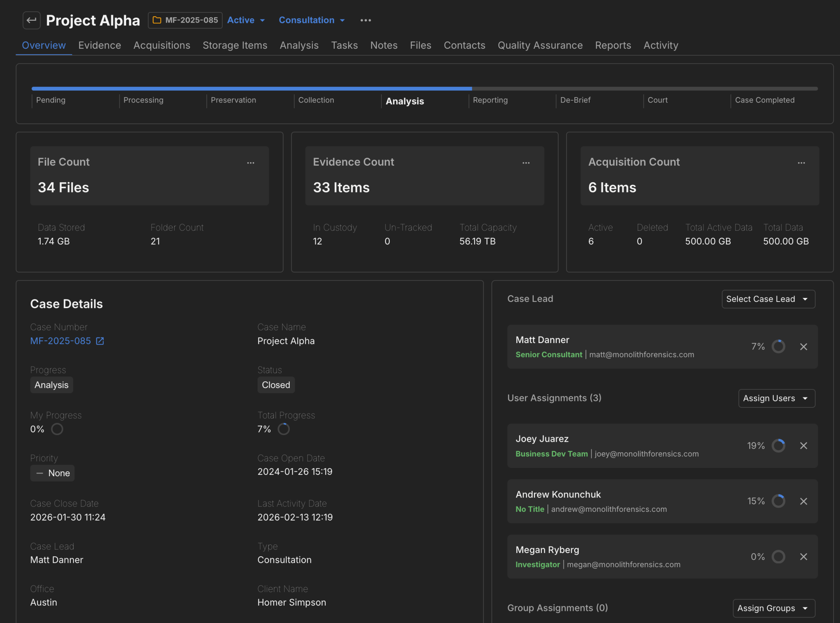Image resolution: width=840 pixels, height=623 pixels.
Task: Open the header three-dot more menu
Action: (365, 20)
